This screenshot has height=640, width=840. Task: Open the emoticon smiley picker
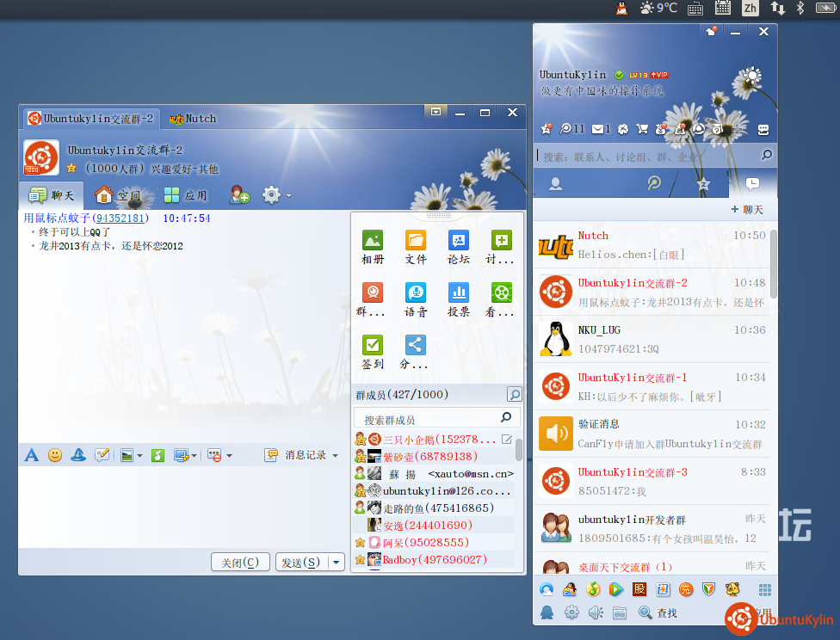coord(55,455)
